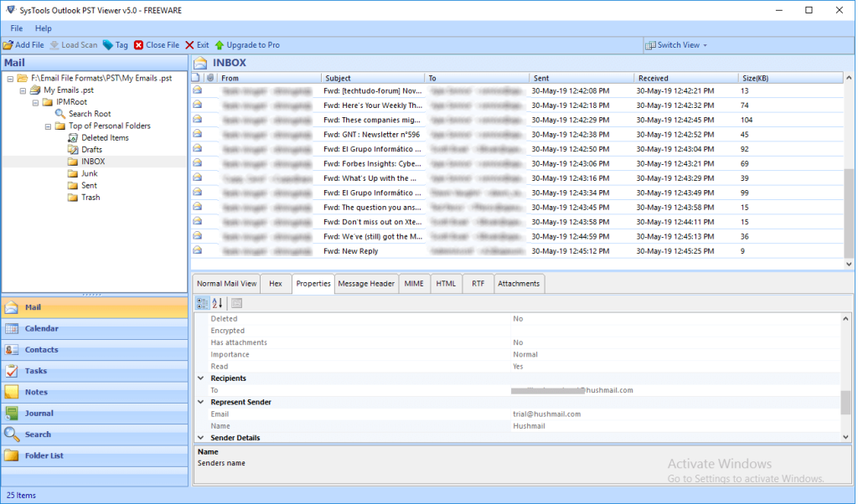This screenshot has height=504, width=858.
Task: Click the envelope icon for the techtudo-forum email
Action: (x=198, y=90)
